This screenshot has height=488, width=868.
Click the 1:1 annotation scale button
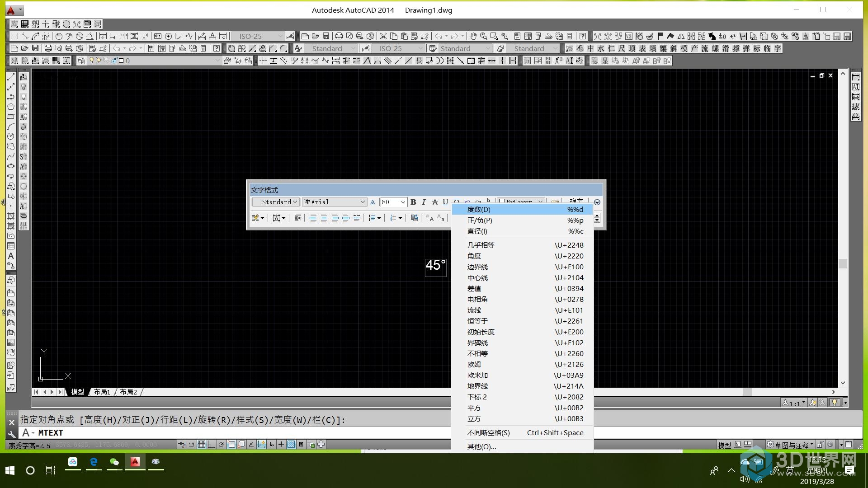tap(794, 403)
